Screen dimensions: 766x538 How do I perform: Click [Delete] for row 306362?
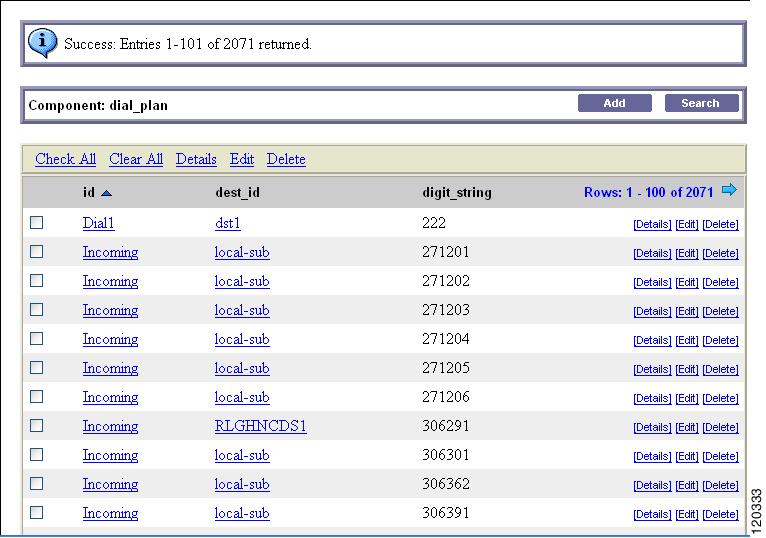point(721,485)
